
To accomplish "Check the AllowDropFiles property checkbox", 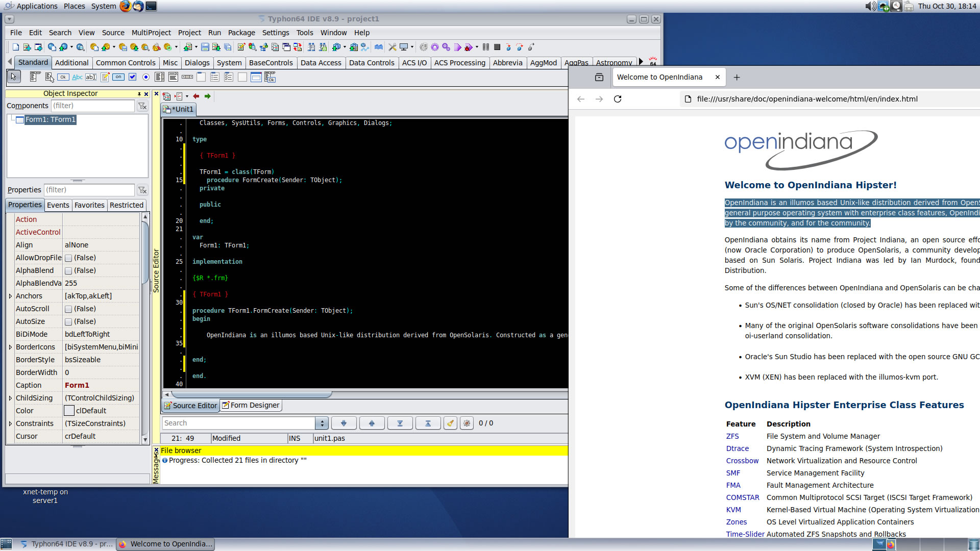I will [x=68, y=258].
